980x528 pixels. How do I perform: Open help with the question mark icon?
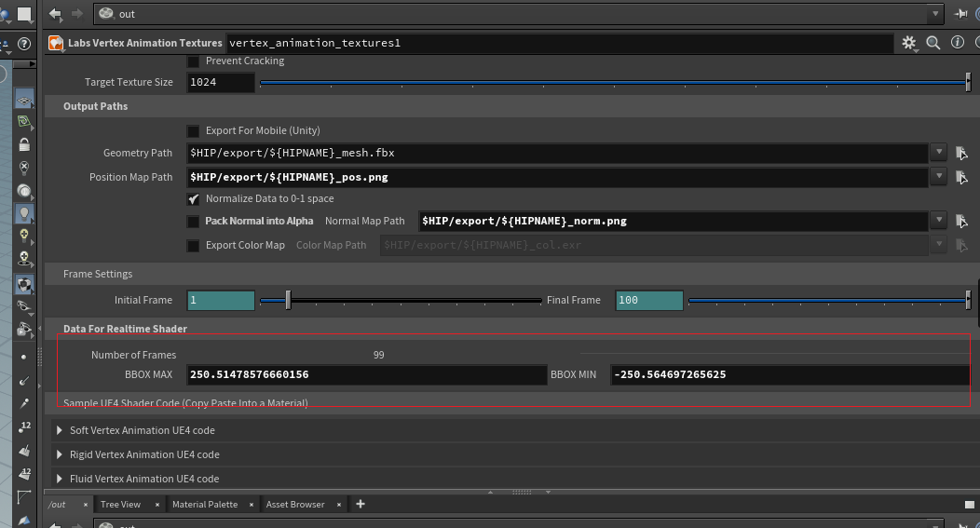tap(24, 44)
